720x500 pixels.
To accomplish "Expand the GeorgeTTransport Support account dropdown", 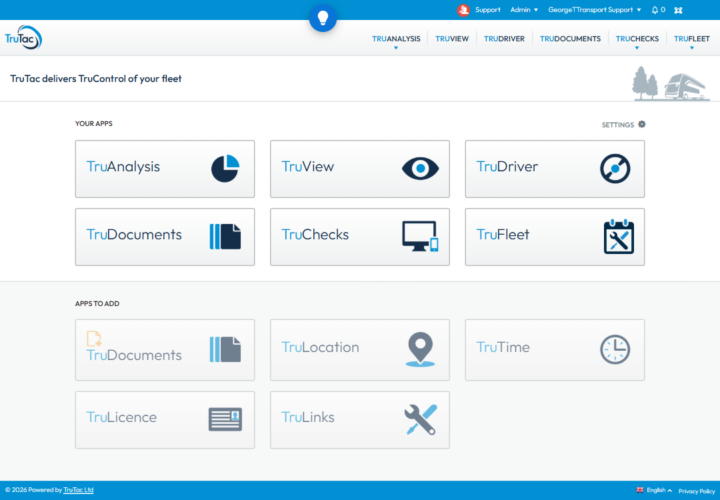I will (594, 10).
